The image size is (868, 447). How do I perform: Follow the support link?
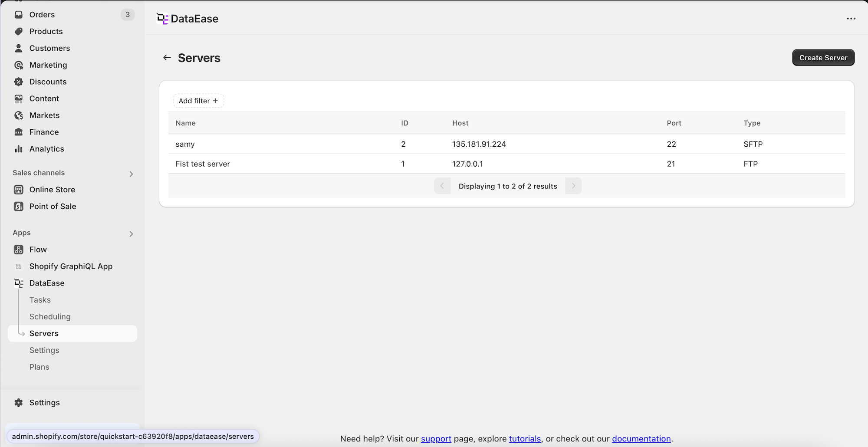coord(436,439)
